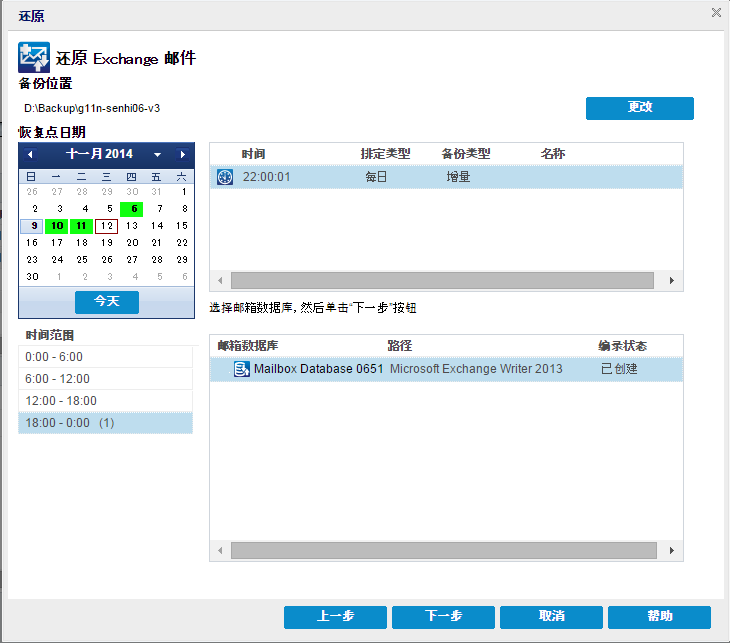Select November 6 on the calendar

tap(132, 209)
